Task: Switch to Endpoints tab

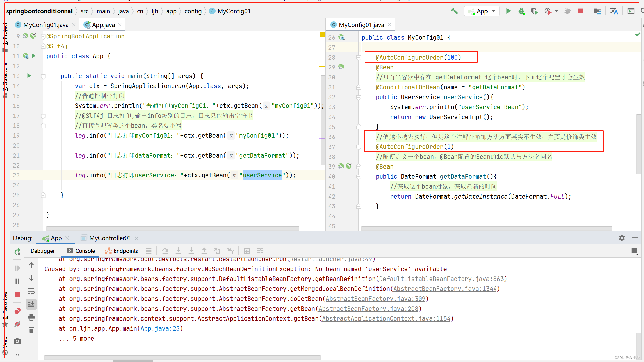Action: (x=122, y=251)
